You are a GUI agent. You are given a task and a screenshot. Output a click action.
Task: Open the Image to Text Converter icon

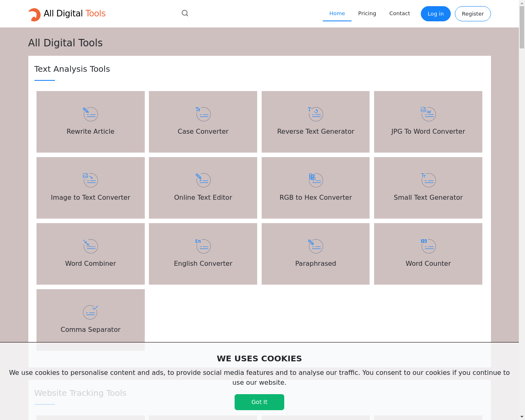pos(90,180)
